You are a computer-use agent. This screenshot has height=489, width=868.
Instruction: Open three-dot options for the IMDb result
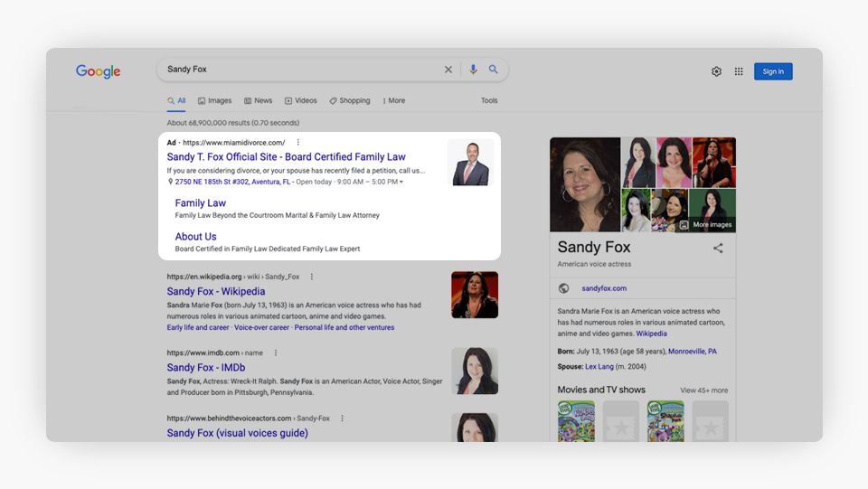point(276,353)
